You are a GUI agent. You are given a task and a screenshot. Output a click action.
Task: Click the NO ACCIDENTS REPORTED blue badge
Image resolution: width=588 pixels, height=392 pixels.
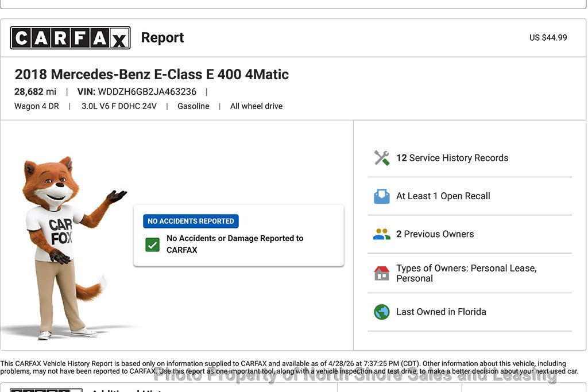tap(191, 221)
